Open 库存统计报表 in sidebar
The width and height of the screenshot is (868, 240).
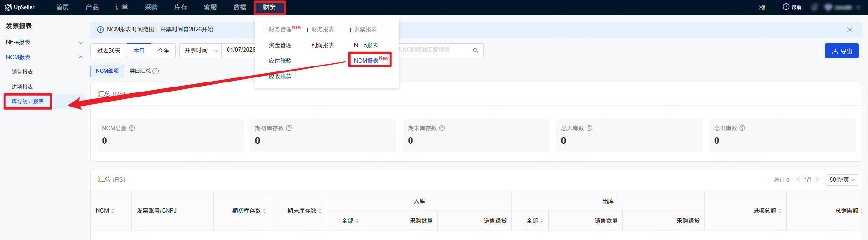click(28, 102)
